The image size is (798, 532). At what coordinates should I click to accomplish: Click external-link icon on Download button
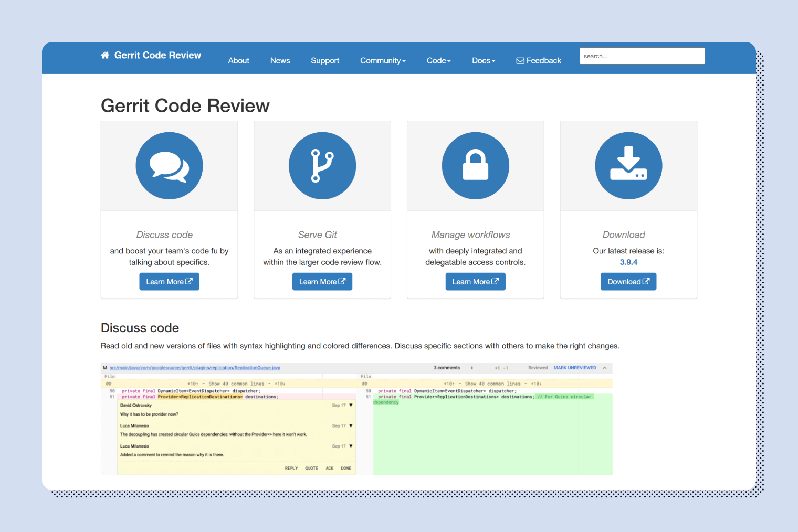(646, 281)
